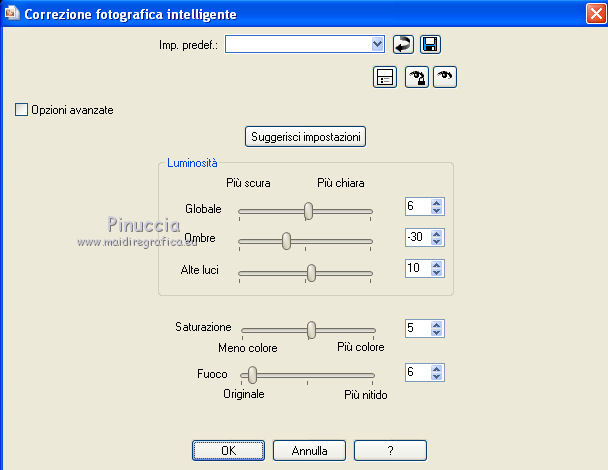Click the eye-with-lock auto proof icon
Viewport: 608px width, 470px height.
click(416, 77)
